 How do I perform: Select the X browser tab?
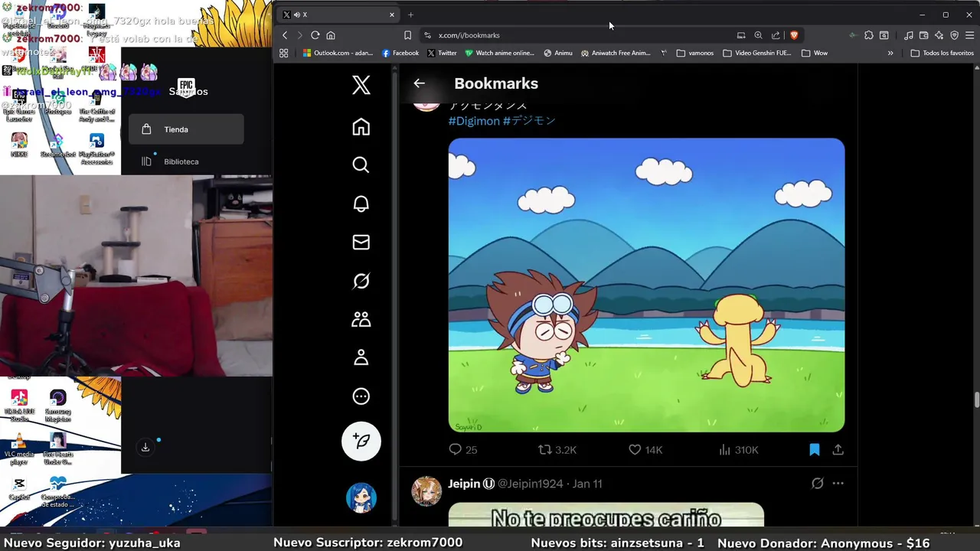point(338,15)
